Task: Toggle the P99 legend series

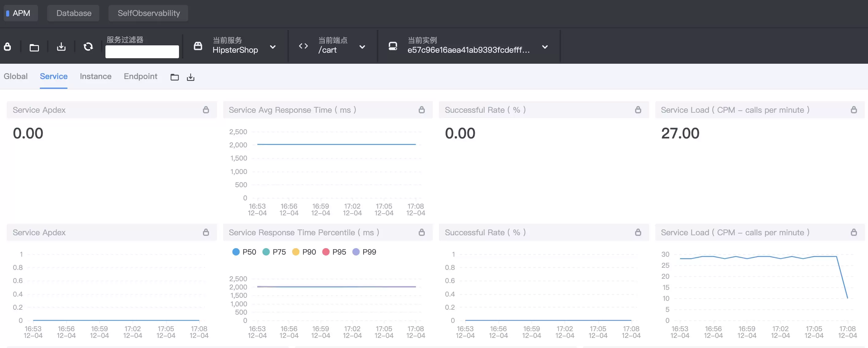Action: click(364, 252)
